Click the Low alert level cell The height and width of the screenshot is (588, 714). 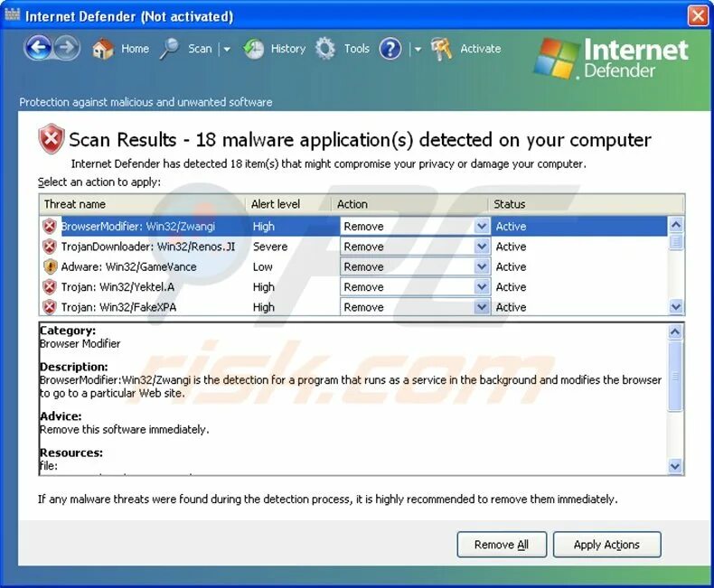click(x=263, y=266)
